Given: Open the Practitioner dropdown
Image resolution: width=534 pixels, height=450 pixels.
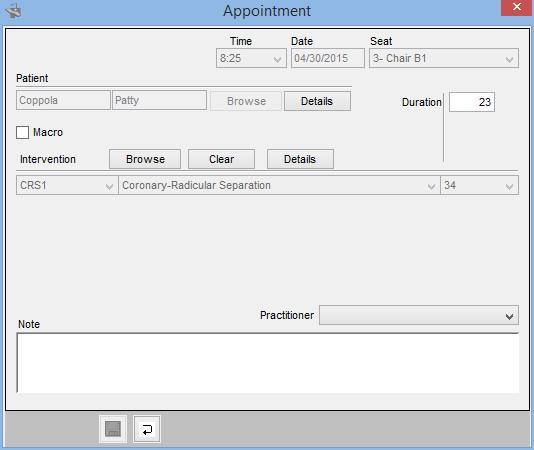Looking at the screenshot, I should point(419,315).
